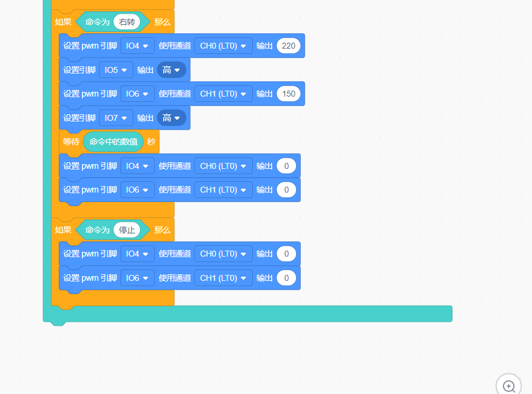Image resolution: width=532 pixels, height=394 pixels.
Task: Open IO6 pin dropdown in 150 output block
Action: pos(138,94)
